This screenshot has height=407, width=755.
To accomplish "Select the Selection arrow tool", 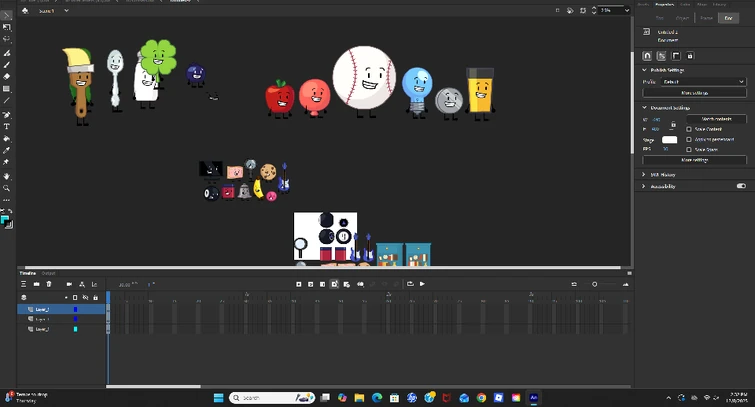I will [7, 16].
